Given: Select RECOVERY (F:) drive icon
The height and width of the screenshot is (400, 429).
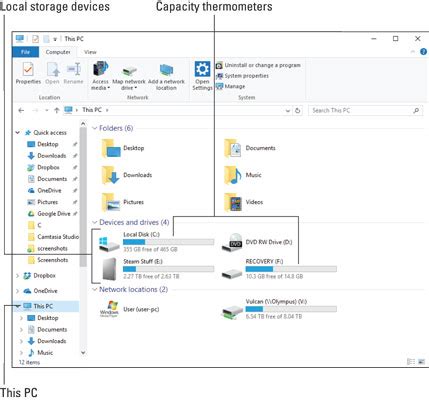Looking at the screenshot, I should click(x=232, y=274).
